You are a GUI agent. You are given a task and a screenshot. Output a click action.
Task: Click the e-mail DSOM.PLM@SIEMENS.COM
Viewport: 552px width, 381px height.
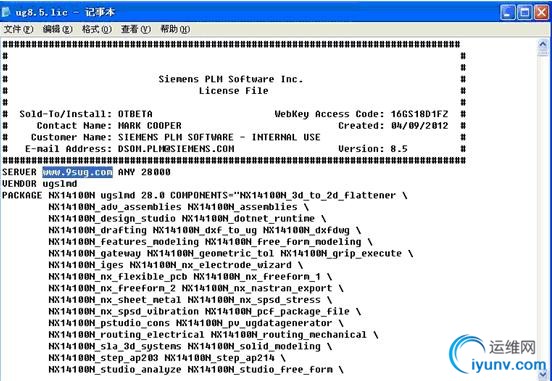click(x=176, y=149)
